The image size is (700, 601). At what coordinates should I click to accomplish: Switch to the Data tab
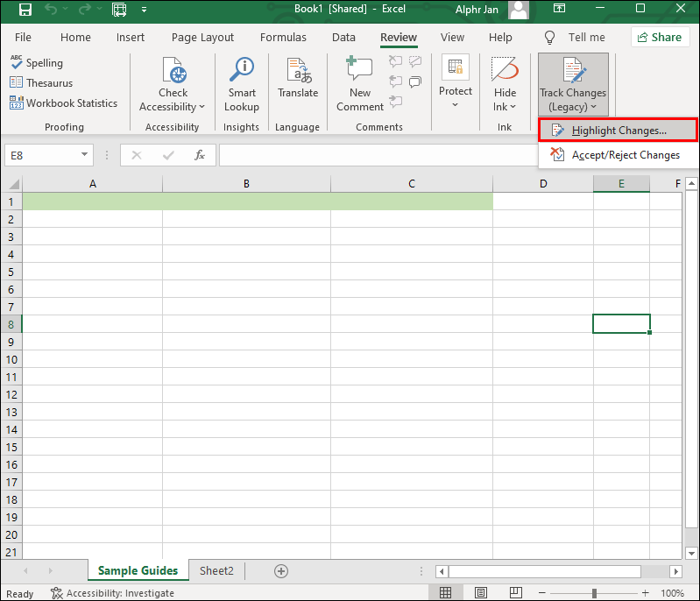pyautogui.click(x=343, y=37)
